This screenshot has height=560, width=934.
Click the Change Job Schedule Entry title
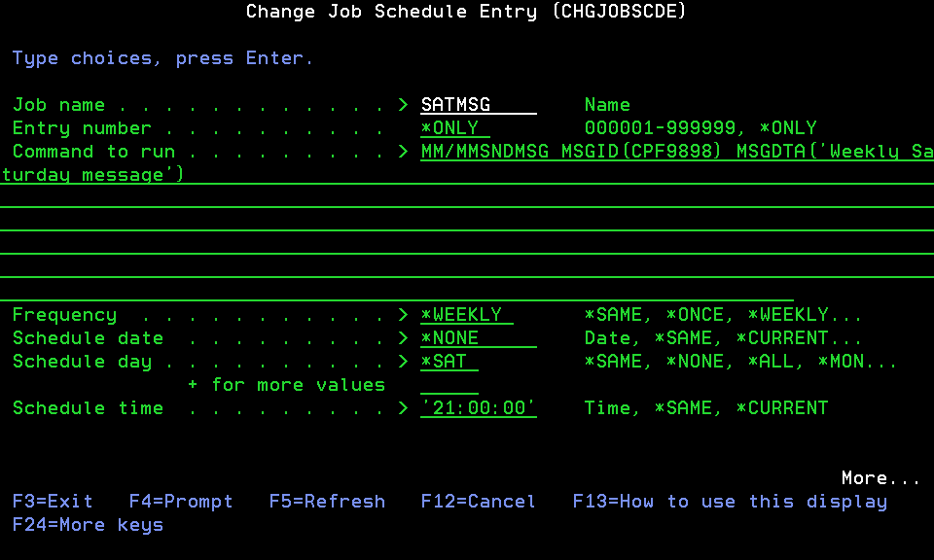[x=466, y=12]
